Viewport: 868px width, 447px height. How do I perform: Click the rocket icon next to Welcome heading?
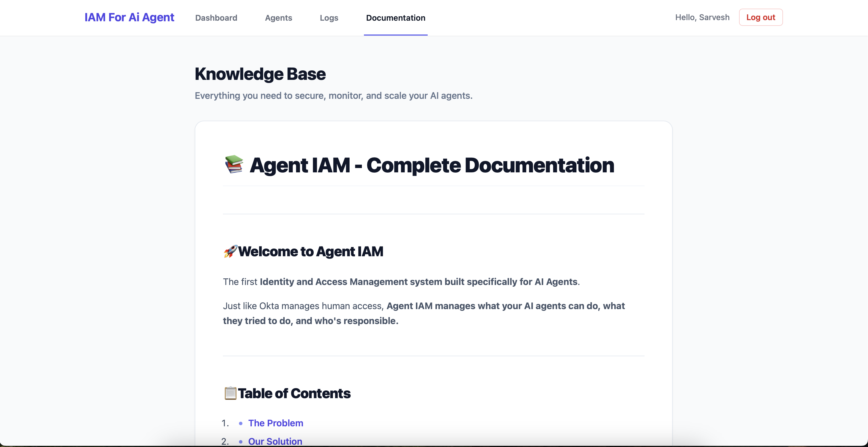tap(230, 251)
